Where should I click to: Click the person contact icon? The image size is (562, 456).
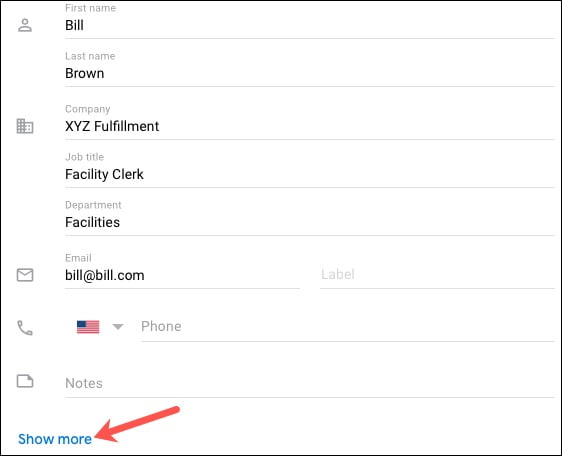25,25
